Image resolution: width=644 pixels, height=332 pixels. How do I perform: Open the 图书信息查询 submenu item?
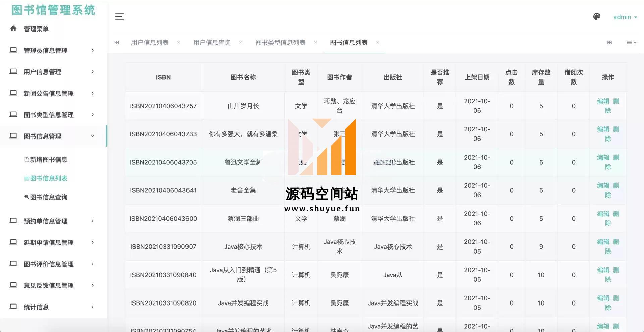46,197
